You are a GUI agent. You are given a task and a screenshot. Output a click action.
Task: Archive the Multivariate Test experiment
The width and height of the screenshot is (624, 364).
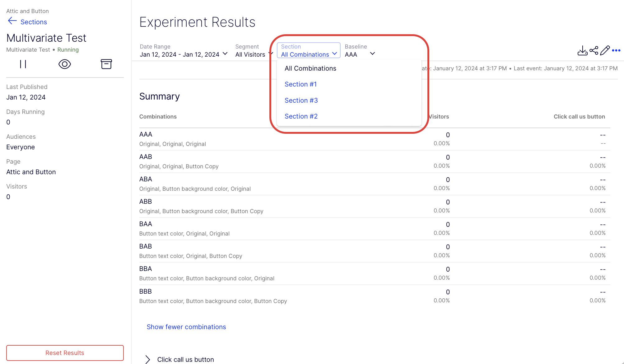click(106, 64)
